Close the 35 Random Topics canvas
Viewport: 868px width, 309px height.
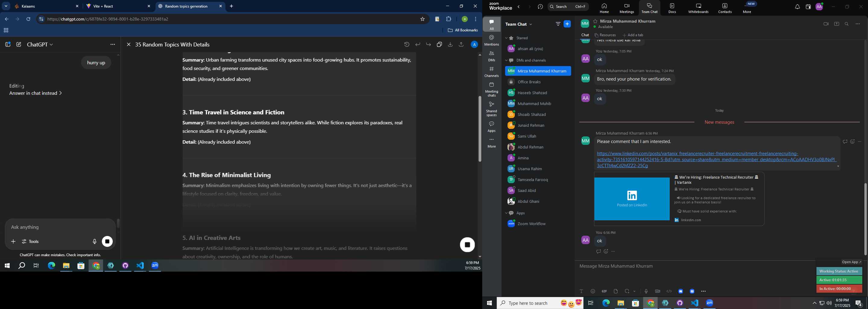(128, 45)
